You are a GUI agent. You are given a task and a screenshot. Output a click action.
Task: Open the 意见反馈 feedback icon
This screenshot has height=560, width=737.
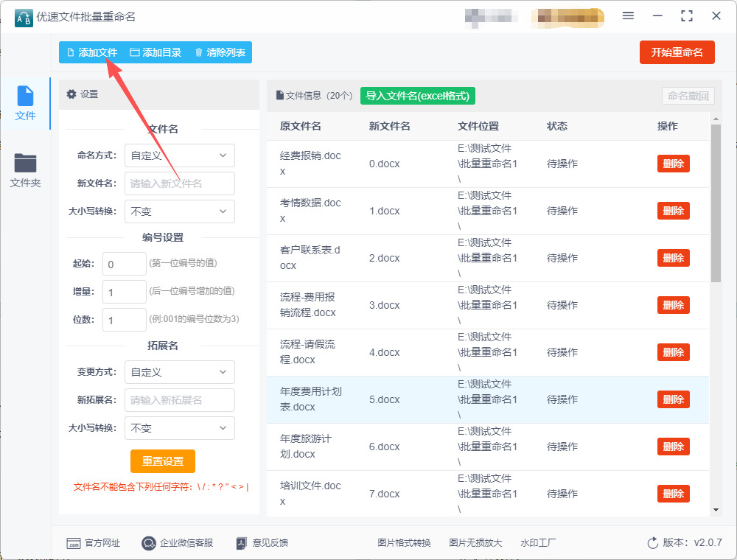coord(241,543)
